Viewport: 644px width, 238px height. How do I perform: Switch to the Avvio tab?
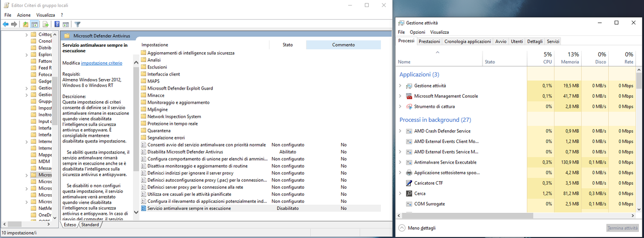click(501, 41)
